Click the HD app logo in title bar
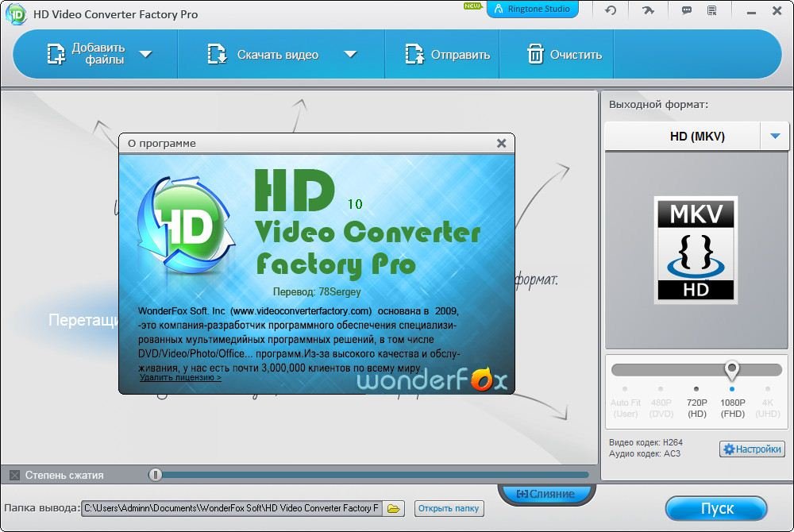This screenshot has width=794, height=532. (x=16, y=13)
